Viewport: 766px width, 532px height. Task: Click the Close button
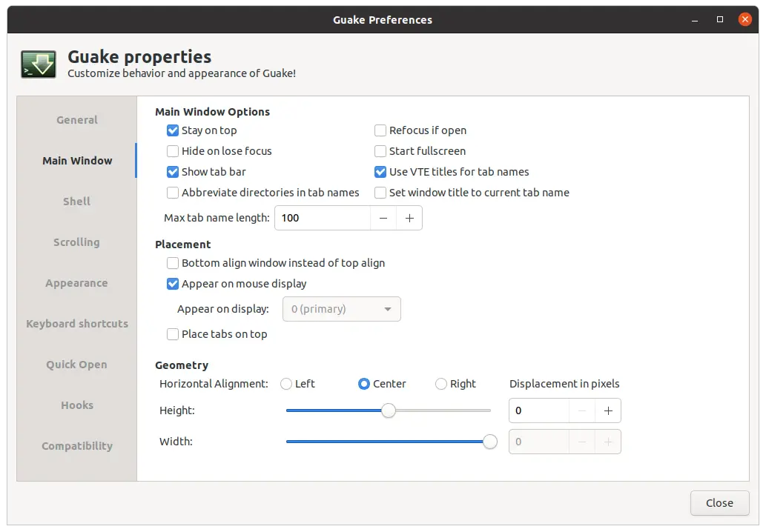pos(719,503)
